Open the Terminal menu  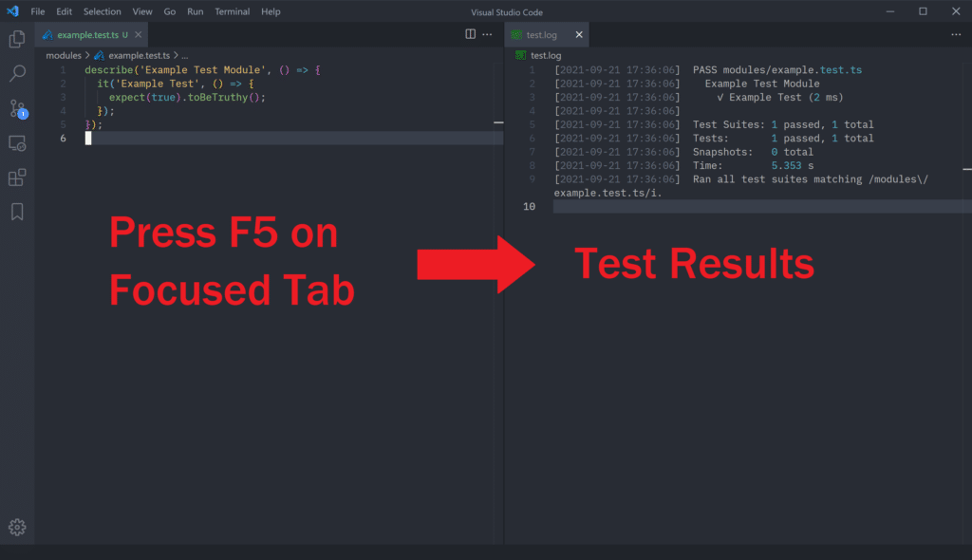[232, 11]
